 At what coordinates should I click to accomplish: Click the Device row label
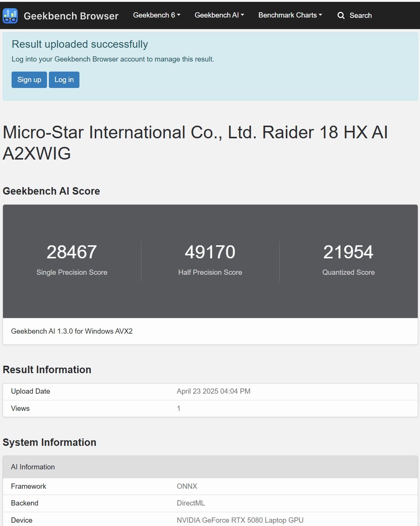pyautogui.click(x=22, y=520)
